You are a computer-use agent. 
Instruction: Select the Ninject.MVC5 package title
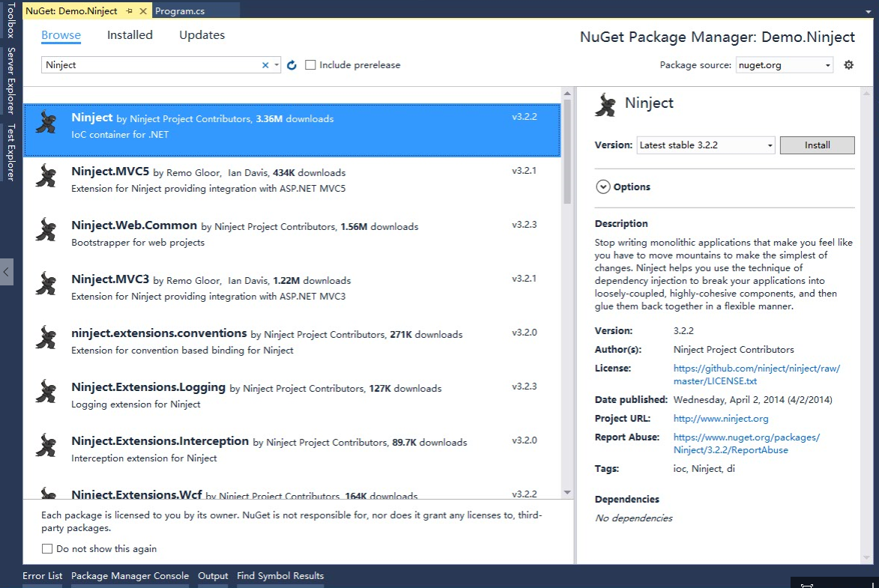click(110, 172)
